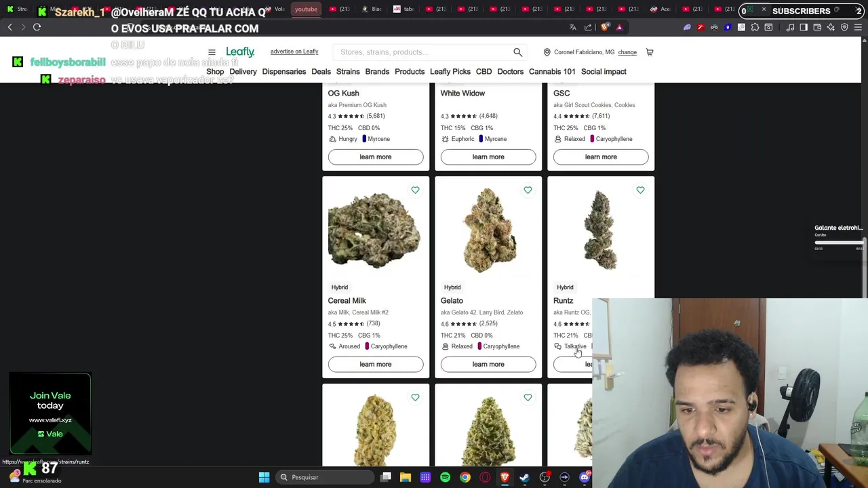Favorite the Gelato strain heart

[x=528, y=190]
